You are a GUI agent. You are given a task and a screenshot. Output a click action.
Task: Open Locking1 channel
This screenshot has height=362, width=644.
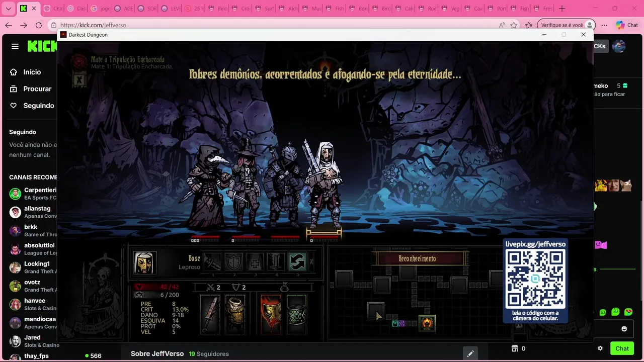pyautogui.click(x=33, y=267)
